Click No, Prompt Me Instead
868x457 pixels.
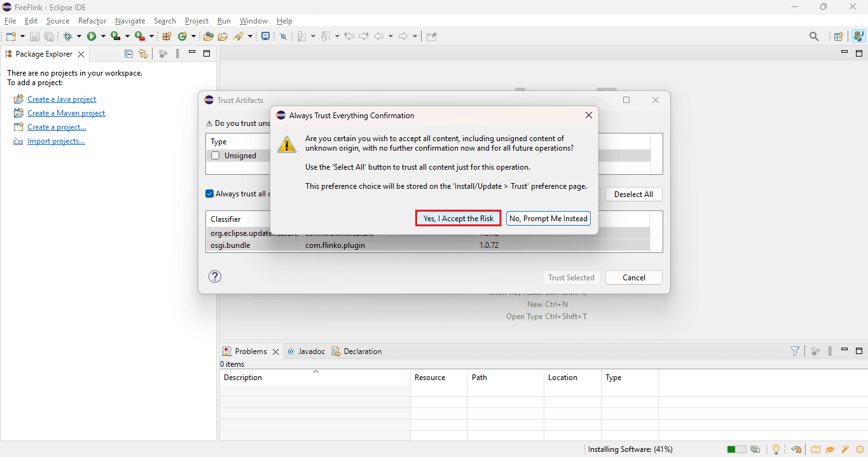[548, 219]
